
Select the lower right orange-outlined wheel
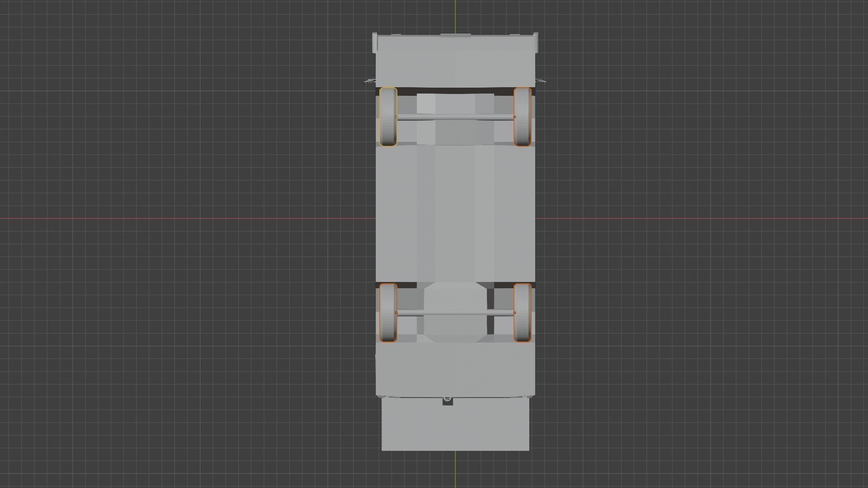(x=523, y=313)
